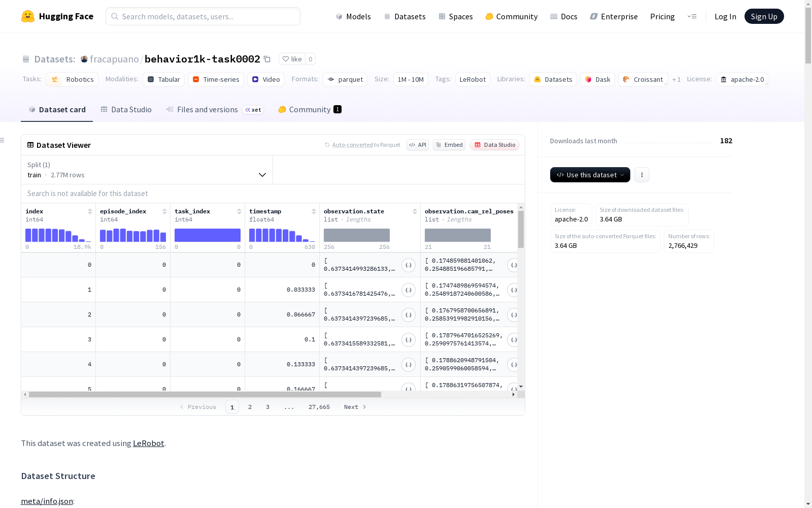Switch to the Dataset card tab
This screenshot has width=812, height=508.
57,110
